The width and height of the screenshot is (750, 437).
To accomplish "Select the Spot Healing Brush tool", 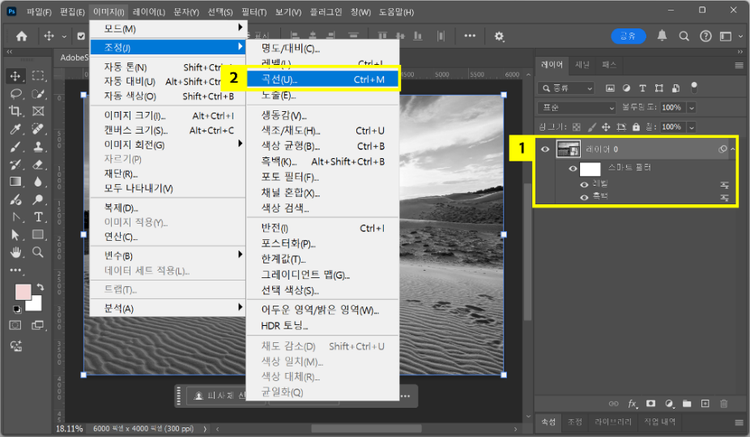I will click(x=38, y=129).
